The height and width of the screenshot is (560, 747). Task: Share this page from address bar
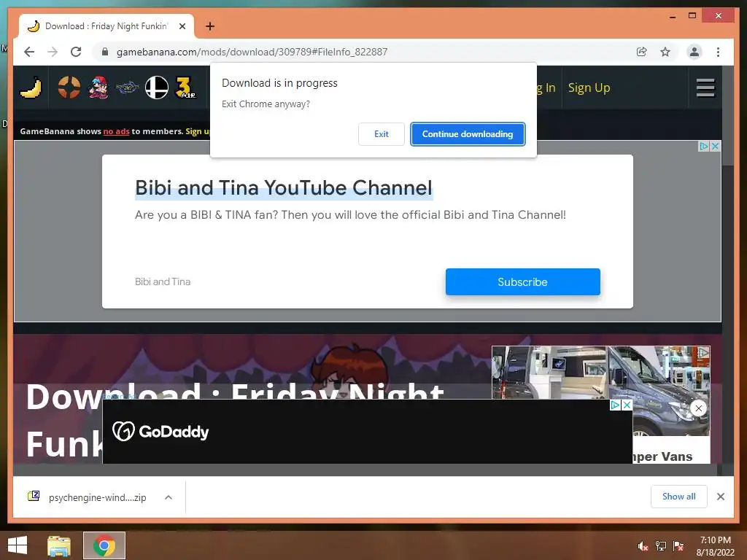click(642, 52)
